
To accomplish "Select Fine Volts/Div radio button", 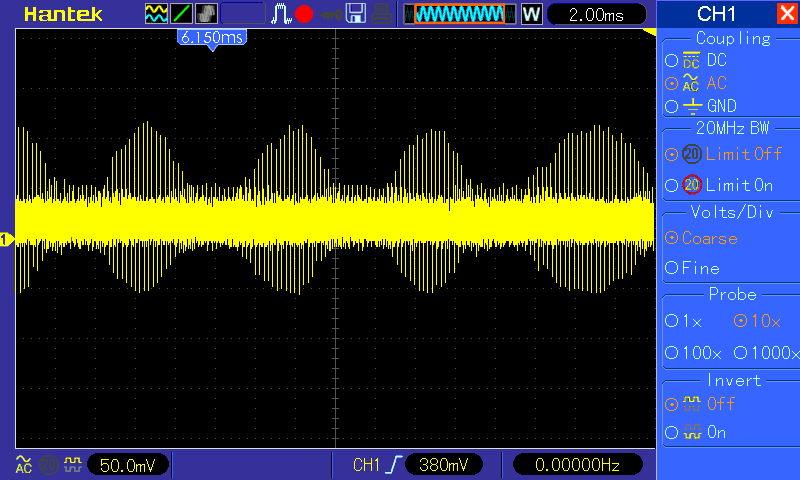I will [x=671, y=268].
